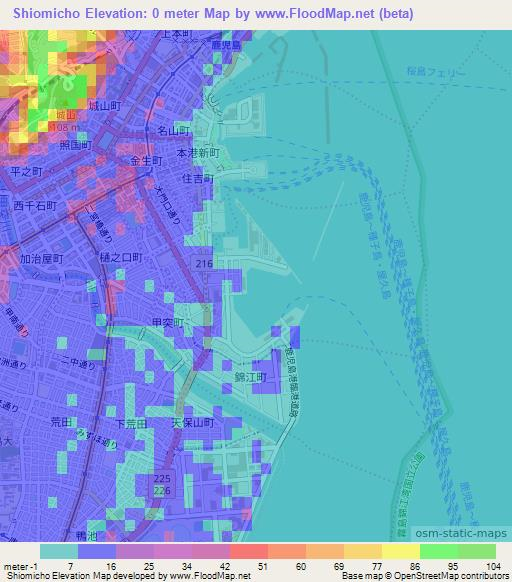Click the blue legend swatch for 7 meters
The image size is (512, 582).
coord(97,551)
